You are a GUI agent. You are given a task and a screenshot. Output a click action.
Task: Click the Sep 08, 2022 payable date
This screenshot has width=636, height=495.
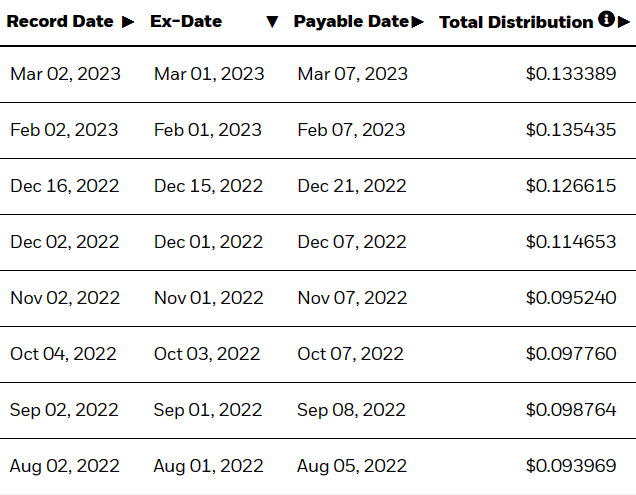pyautogui.click(x=351, y=410)
